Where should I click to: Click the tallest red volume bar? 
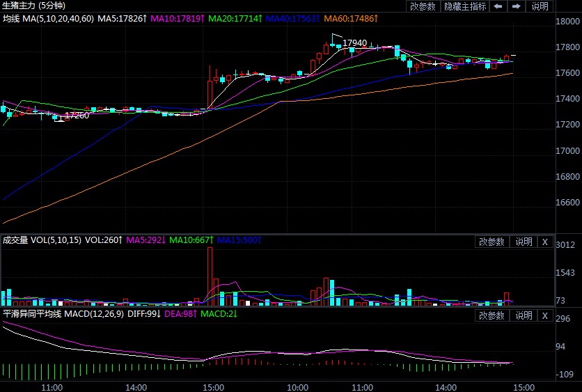210,276
